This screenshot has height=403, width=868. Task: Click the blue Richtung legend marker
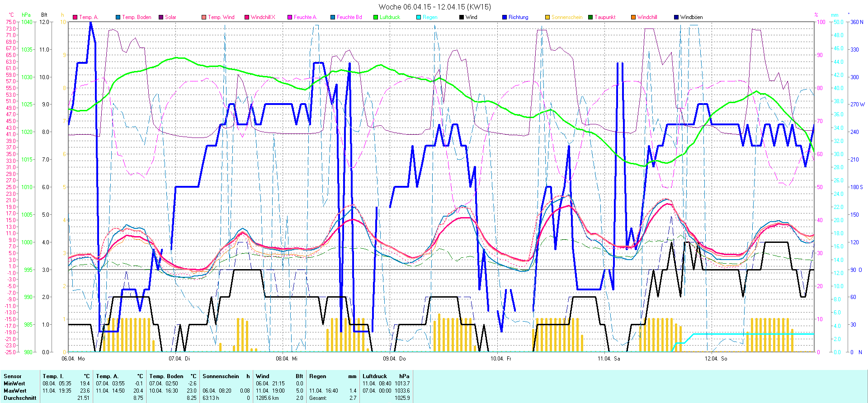[x=505, y=17]
